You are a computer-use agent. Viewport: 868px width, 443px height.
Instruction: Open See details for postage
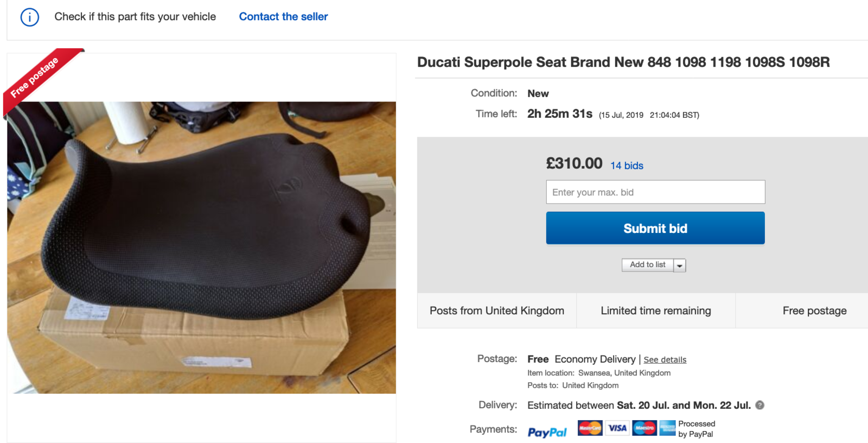[x=665, y=359]
